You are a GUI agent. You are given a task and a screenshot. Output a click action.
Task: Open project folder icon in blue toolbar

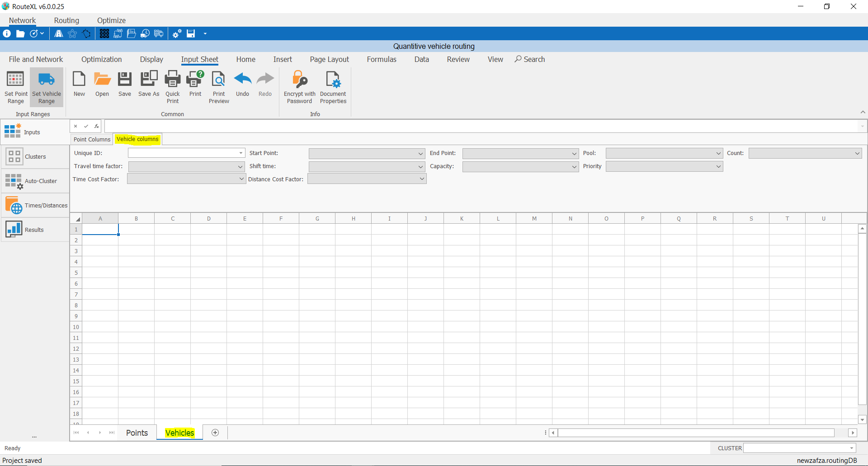(x=20, y=33)
